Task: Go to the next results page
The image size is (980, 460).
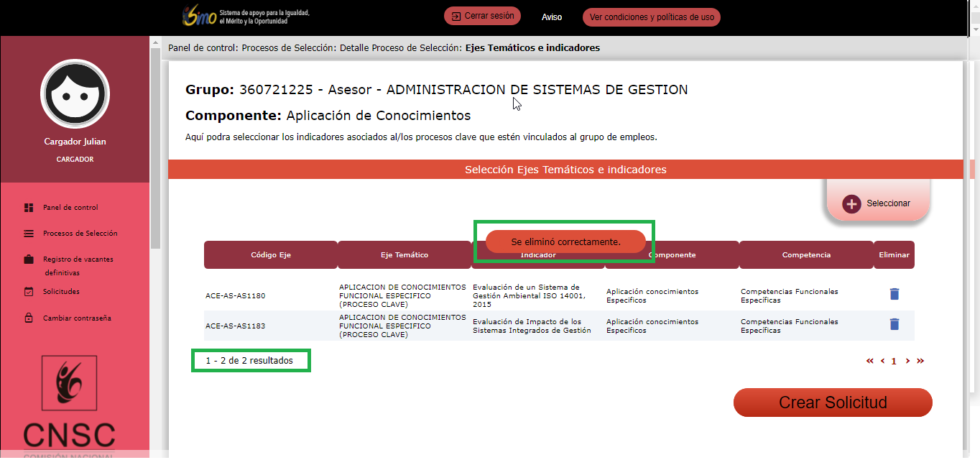Action: pos(907,361)
